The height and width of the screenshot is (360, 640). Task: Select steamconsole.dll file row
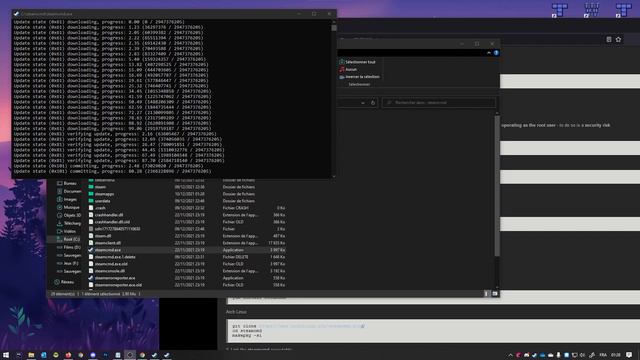coord(187,271)
